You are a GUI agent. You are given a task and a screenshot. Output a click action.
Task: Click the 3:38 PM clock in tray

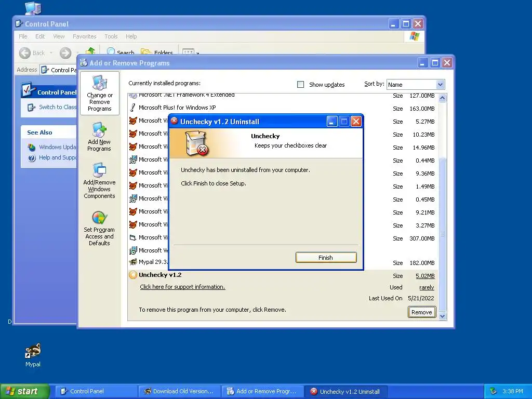point(513,391)
